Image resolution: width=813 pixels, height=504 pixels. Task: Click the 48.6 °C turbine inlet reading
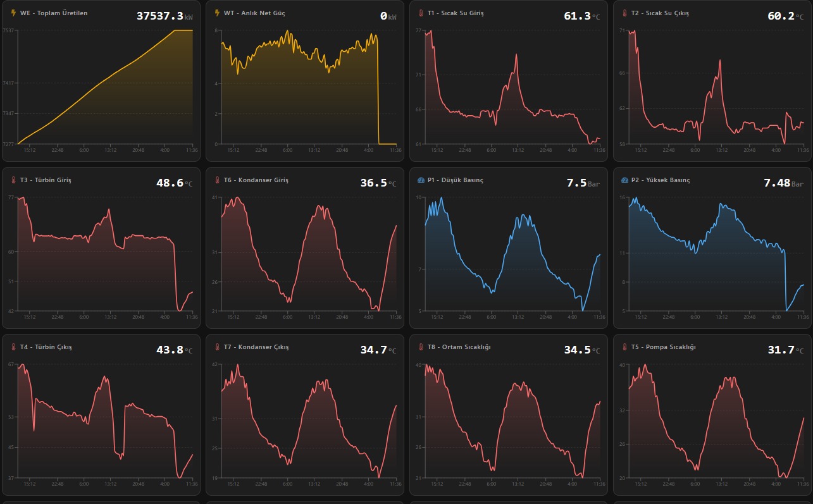175,183
